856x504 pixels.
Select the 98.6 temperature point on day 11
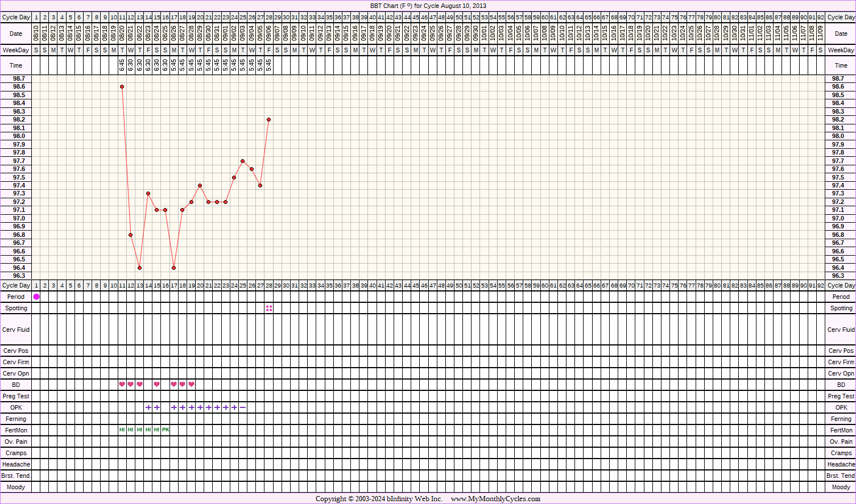122,86
